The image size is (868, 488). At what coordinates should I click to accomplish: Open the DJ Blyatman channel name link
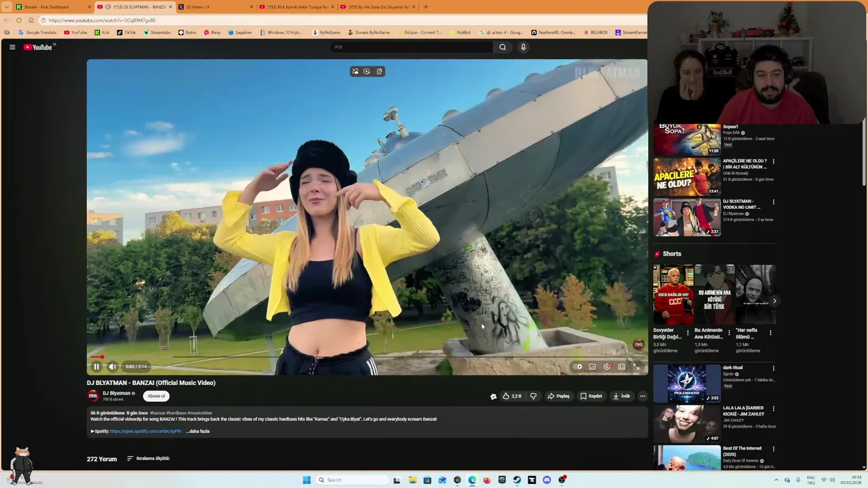[117, 393]
